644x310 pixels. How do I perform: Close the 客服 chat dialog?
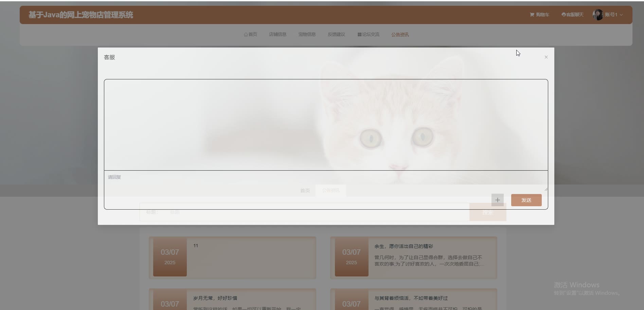point(546,57)
